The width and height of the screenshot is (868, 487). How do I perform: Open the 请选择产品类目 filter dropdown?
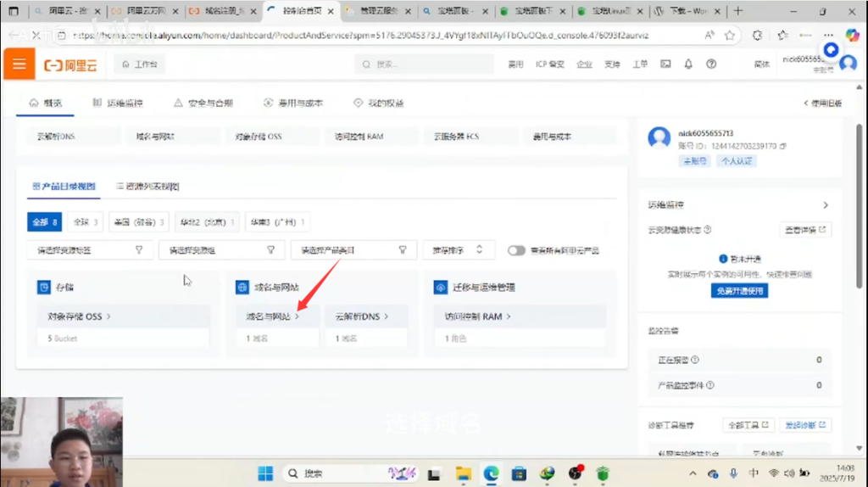tap(353, 250)
